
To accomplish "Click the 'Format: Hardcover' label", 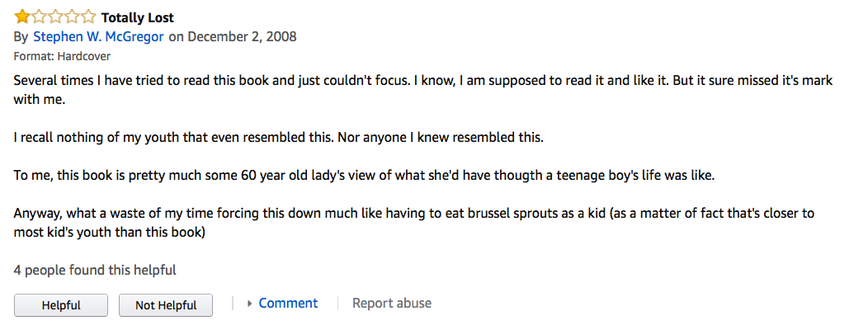I will (62, 56).
